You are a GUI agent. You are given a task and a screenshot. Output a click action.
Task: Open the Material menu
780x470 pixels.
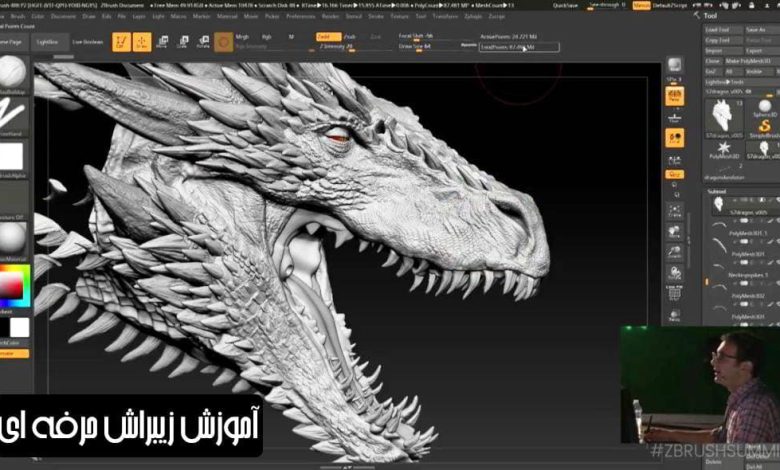[x=227, y=16]
